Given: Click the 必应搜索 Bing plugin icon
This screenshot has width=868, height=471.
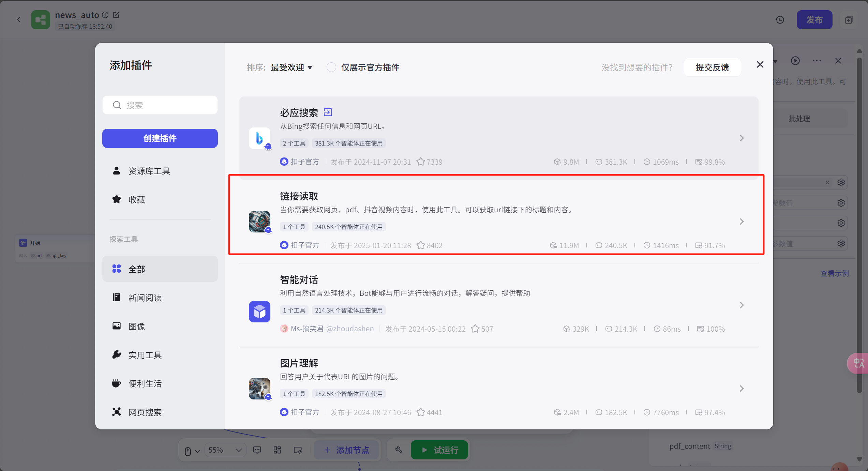Looking at the screenshot, I should pos(259,138).
